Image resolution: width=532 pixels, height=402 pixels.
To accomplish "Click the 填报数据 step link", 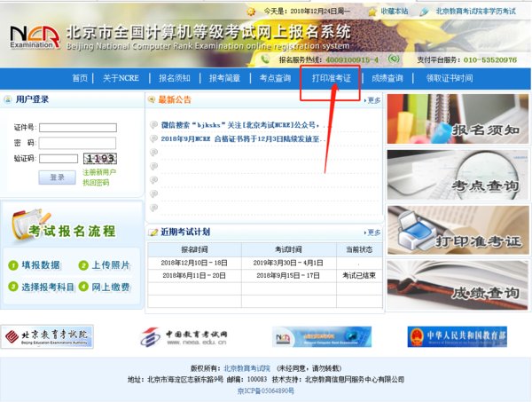I will click(41, 265).
